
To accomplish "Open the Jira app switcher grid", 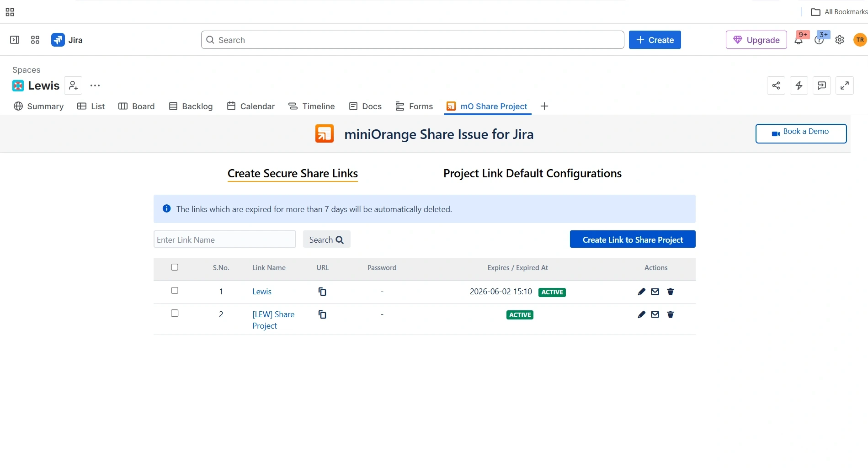I will 35,40.
